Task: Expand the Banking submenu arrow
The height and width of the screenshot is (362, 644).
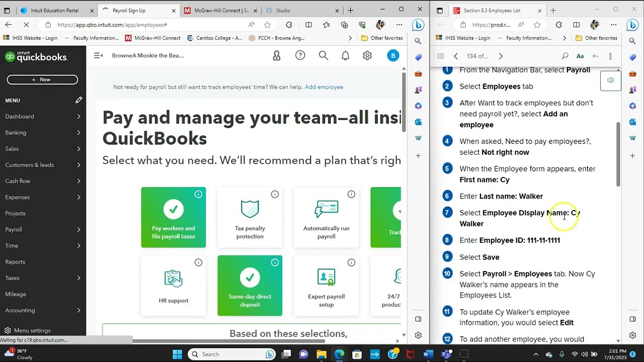Action: coord(78,133)
